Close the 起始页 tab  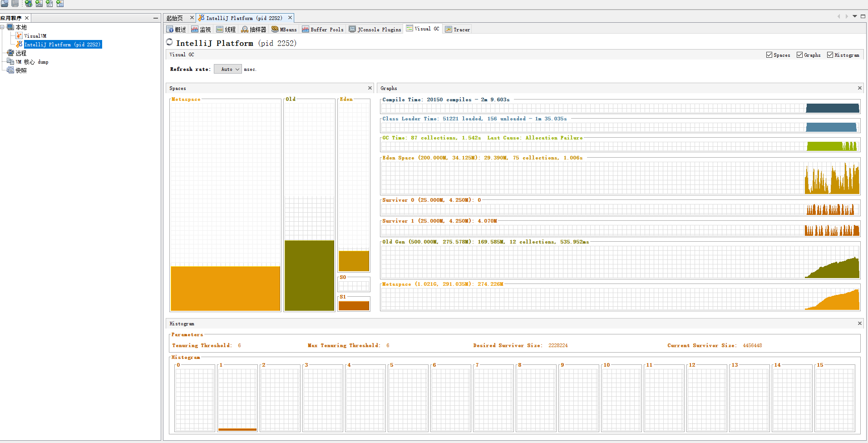(x=192, y=18)
